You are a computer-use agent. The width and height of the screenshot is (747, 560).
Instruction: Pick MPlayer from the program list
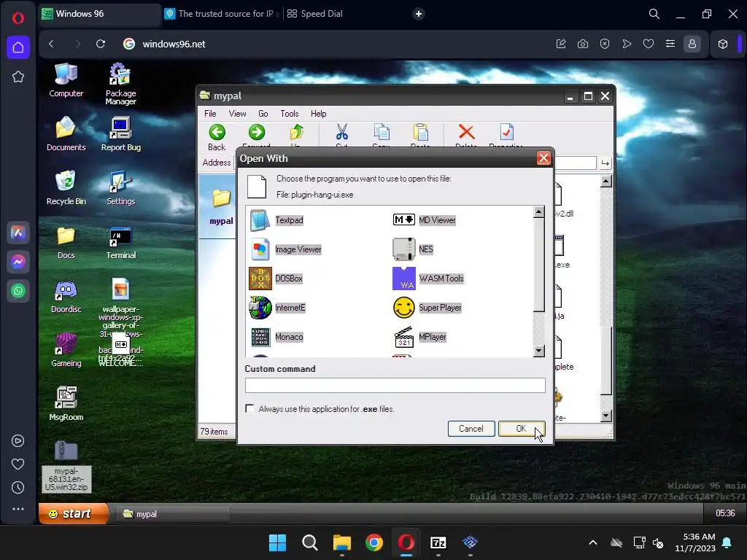pyautogui.click(x=419, y=337)
